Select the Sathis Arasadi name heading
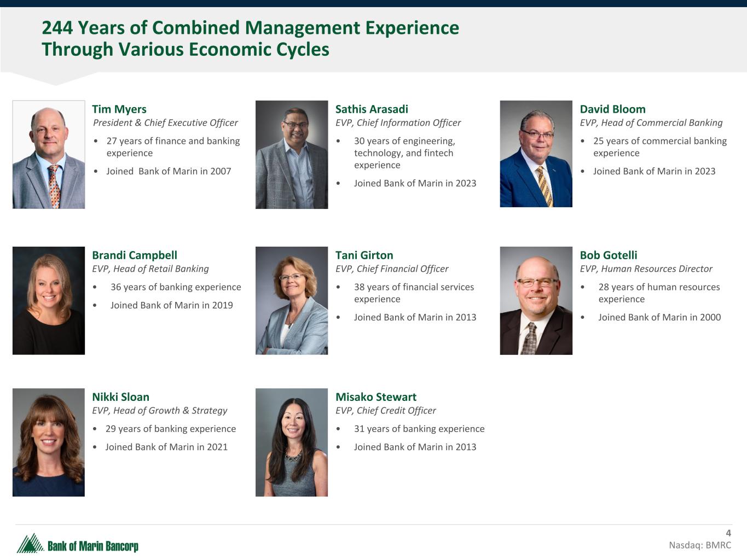This screenshot has width=747, height=560. pos(372,109)
